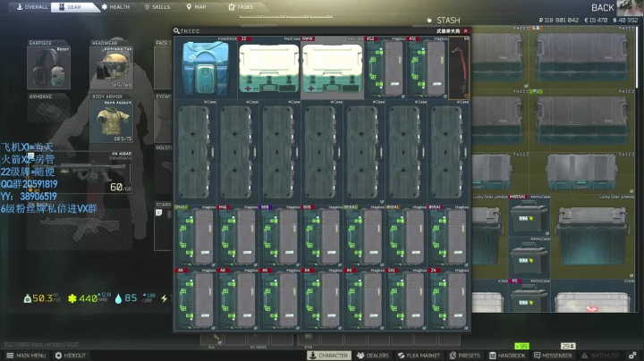Open the HANDBOOK
The width and height of the screenshot is (644, 361).
(x=507, y=356)
